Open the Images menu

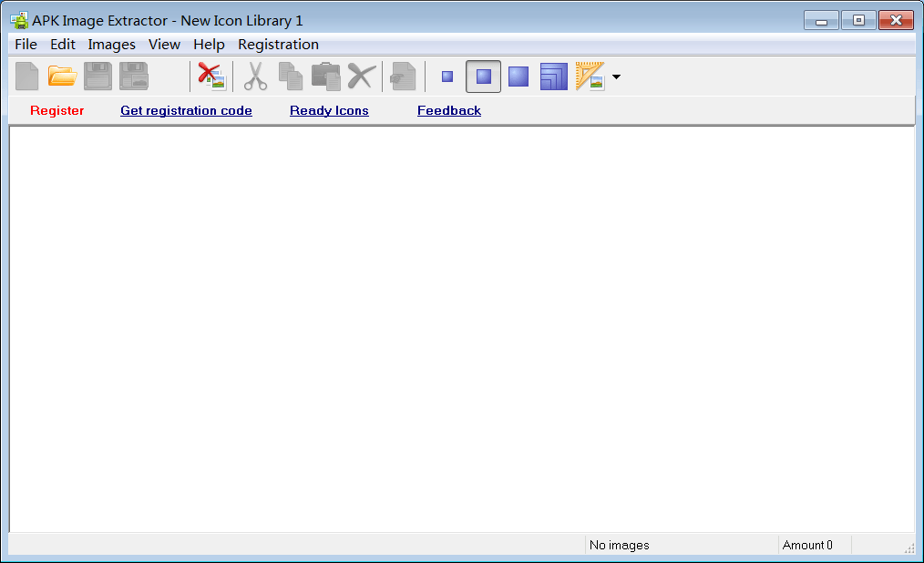111,45
